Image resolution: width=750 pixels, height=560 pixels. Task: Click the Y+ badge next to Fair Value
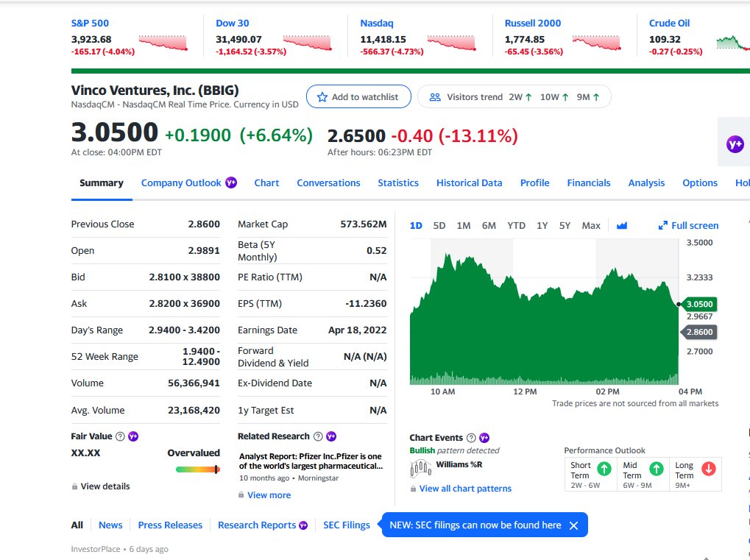coord(133,436)
